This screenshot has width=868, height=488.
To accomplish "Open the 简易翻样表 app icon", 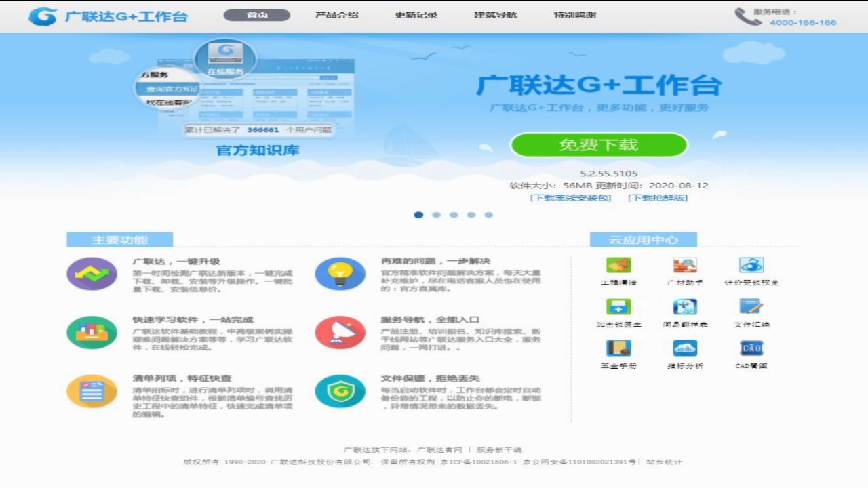I will (685, 307).
